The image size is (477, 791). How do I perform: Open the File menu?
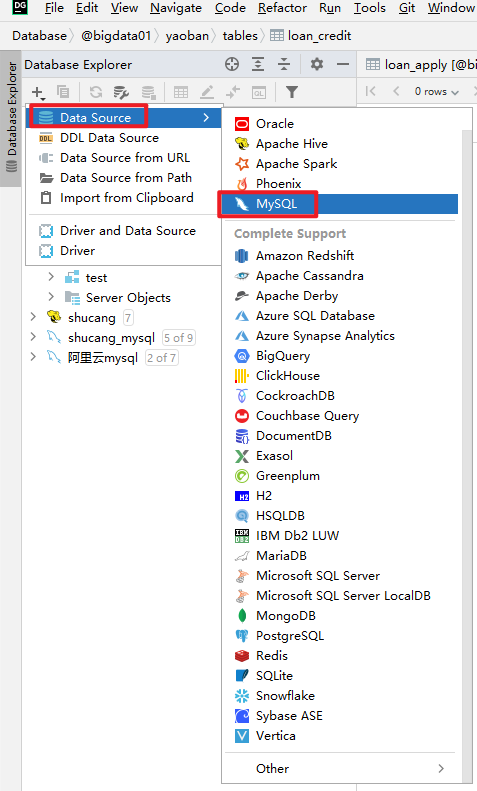54,8
